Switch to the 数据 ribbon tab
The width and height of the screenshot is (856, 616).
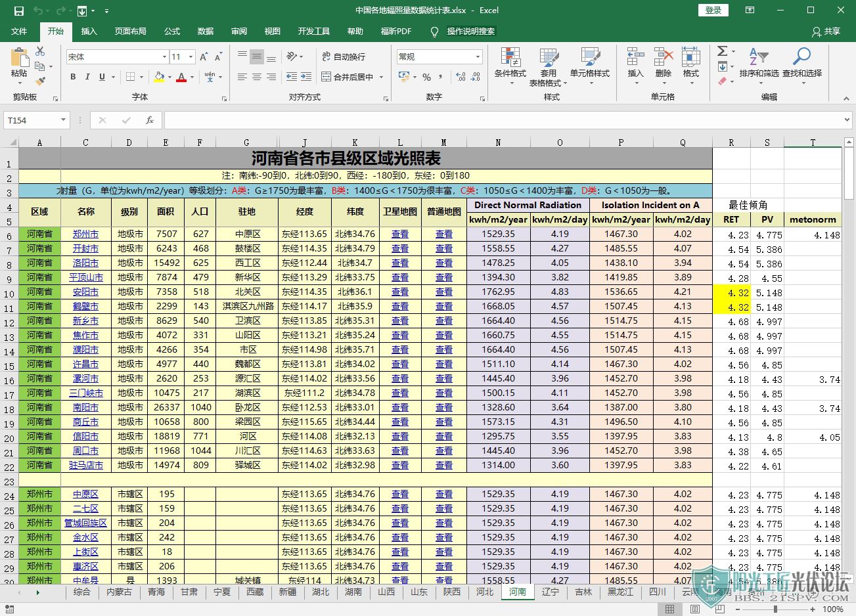tap(206, 31)
